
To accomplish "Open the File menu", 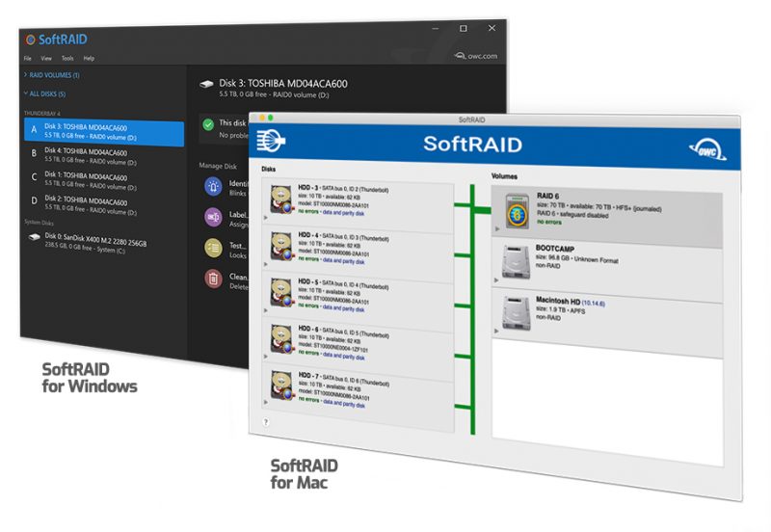I will (x=29, y=58).
